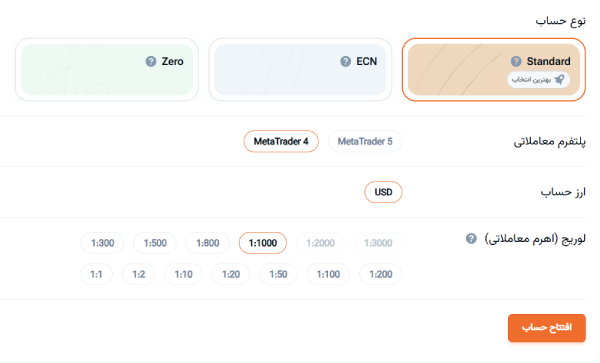Click the help icon next to Standard
Screen dimensions: 600x363
[x=516, y=61]
